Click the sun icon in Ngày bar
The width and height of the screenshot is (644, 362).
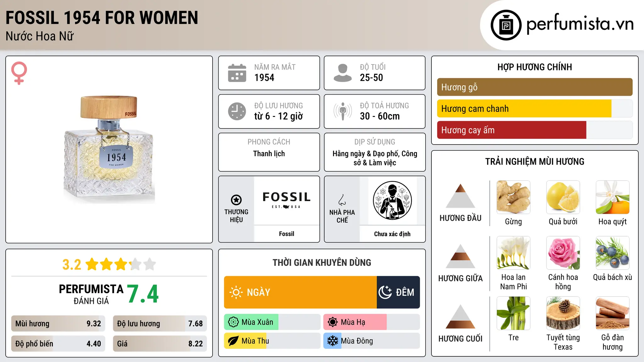pos(236,292)
